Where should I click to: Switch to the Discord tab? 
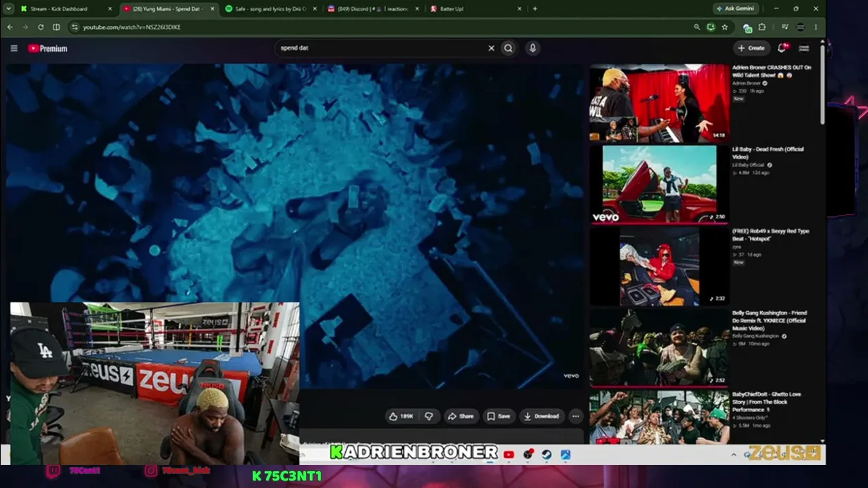373,9
